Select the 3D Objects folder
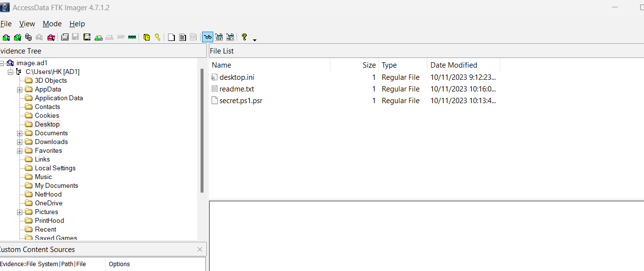Screen dimensions: 644x271 click(51, 81)
